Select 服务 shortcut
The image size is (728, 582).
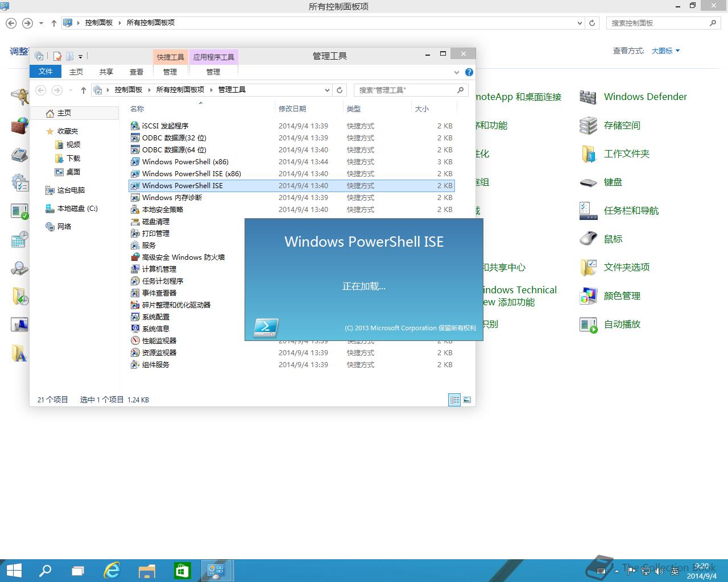143,245
